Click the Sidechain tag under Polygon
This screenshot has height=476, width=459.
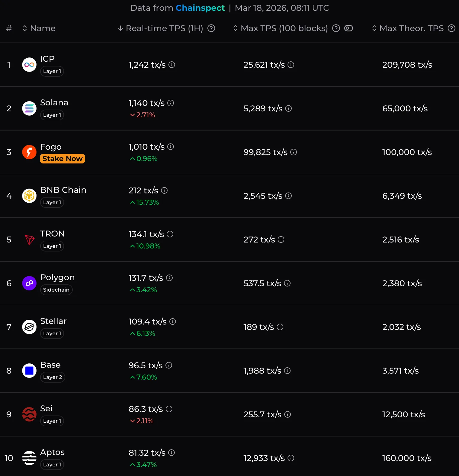pos(56,290)
